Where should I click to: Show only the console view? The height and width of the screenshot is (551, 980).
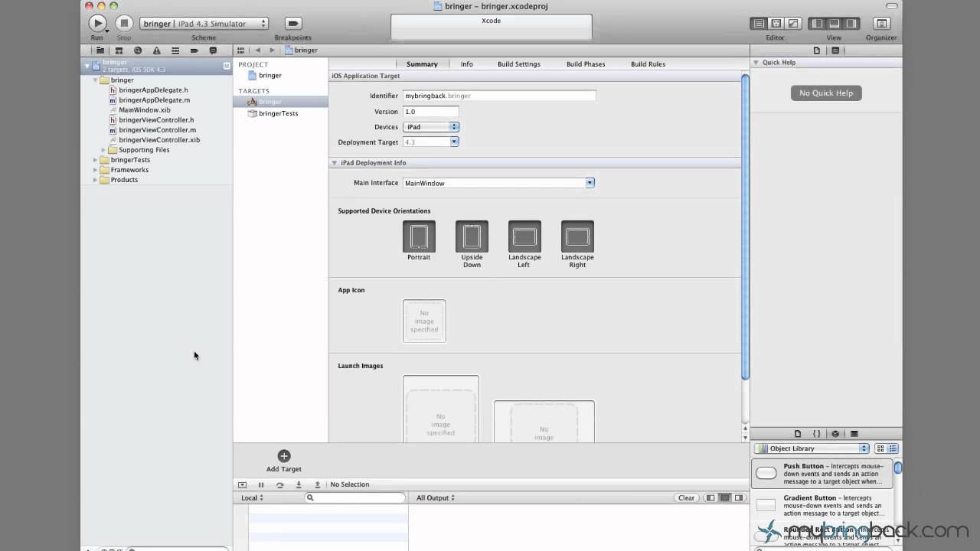pyautogui.click(x=740, y=497)
